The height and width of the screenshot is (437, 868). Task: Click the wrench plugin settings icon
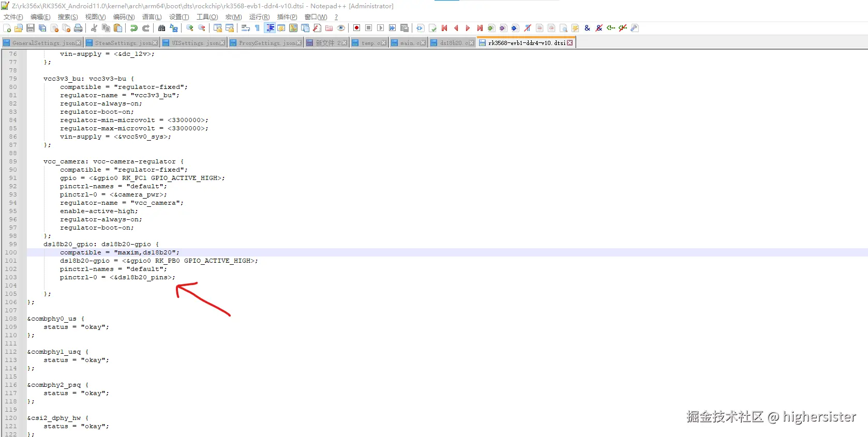(x=635, y=28)
